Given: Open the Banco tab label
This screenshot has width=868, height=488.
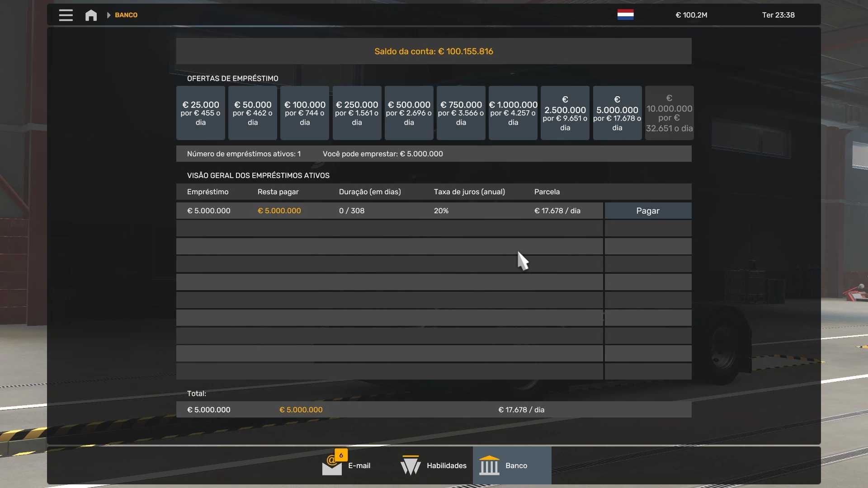Looking at the screenshot, I should [x=516, y=465].
